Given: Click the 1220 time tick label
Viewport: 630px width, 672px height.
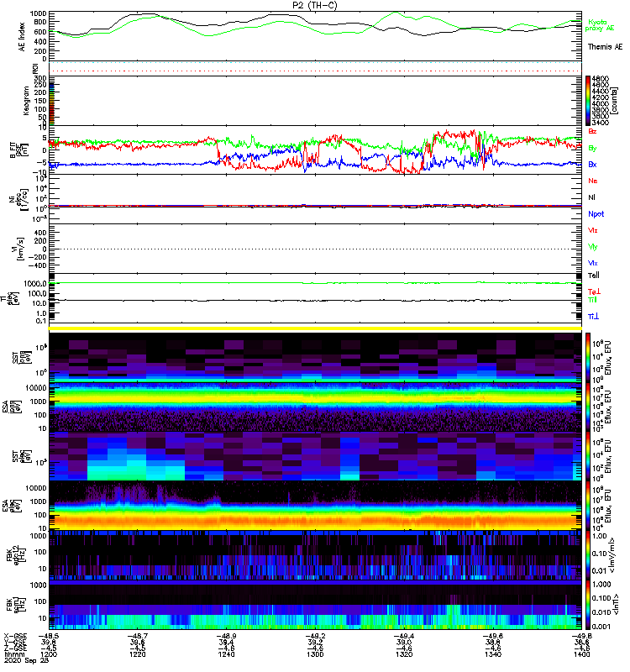Looking at the screenshot, I should pyautogui.click(x=138, y=654).
